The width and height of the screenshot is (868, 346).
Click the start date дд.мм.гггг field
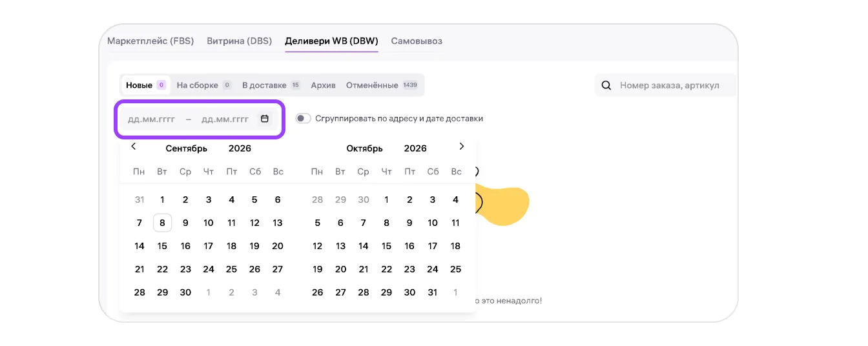coord(152,119)
